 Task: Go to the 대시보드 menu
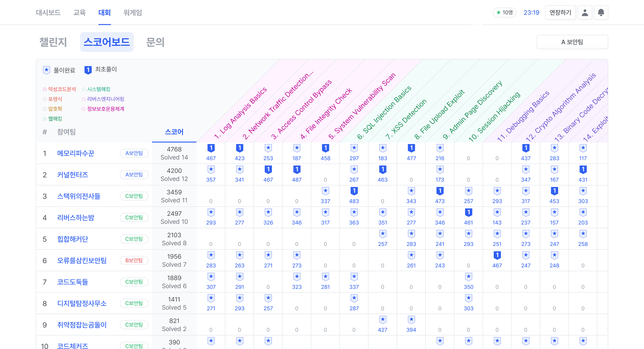pyautogui.click(x=48, y=13)
